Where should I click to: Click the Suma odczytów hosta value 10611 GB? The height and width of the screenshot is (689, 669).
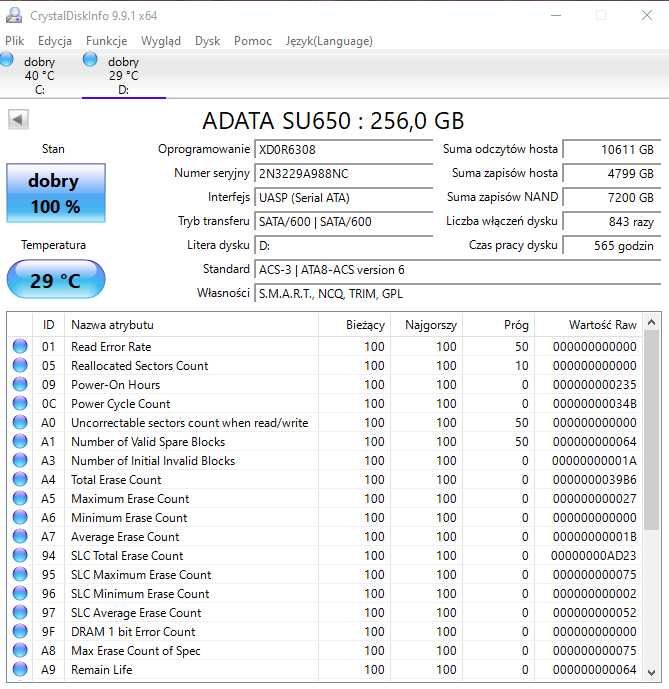612,150
